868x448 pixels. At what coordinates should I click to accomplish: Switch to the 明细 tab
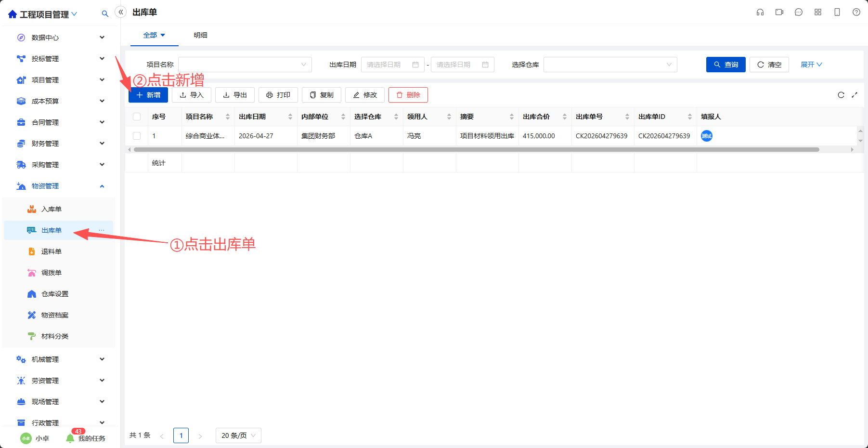(x=201, y=35)
